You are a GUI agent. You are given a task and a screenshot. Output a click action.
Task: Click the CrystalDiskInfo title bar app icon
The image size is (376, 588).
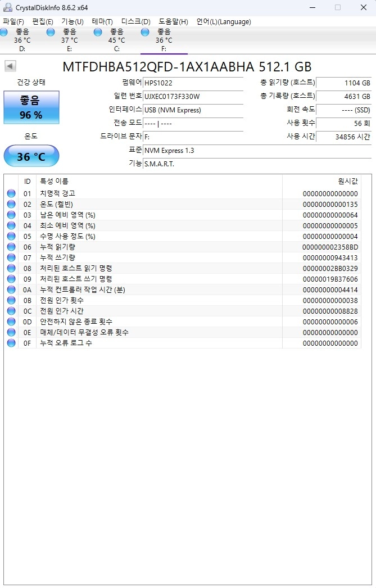[x=7, y=7]
